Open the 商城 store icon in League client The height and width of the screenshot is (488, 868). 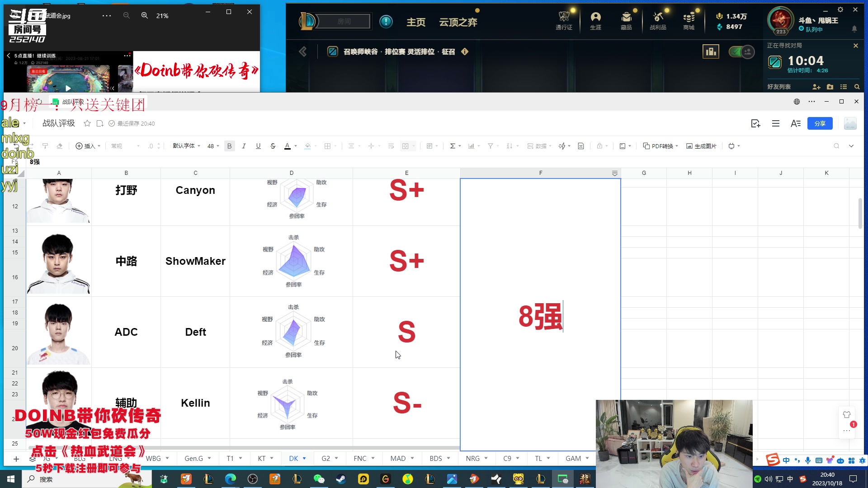[689, 21]
